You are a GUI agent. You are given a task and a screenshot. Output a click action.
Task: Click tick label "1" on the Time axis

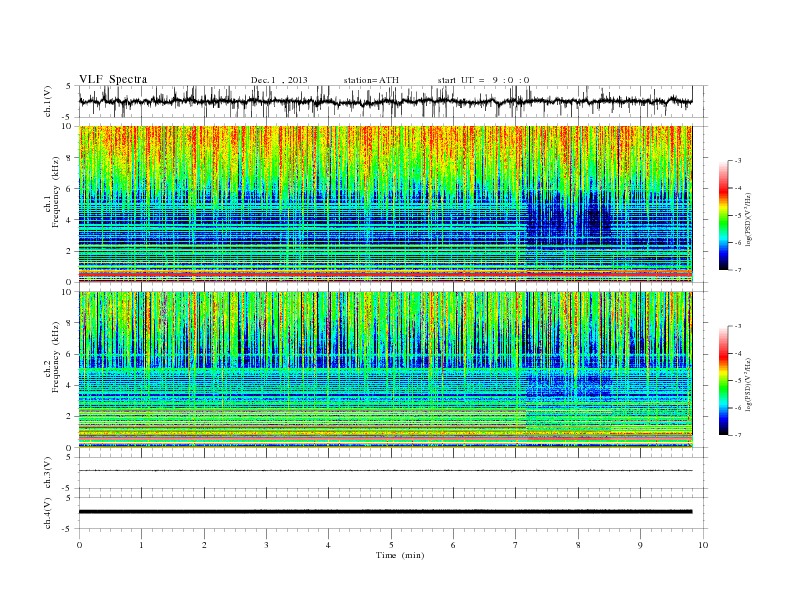tap(141, 545)
